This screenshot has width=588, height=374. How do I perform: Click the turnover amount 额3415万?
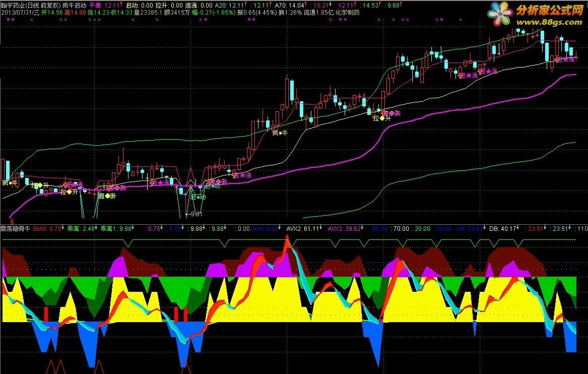177,13
